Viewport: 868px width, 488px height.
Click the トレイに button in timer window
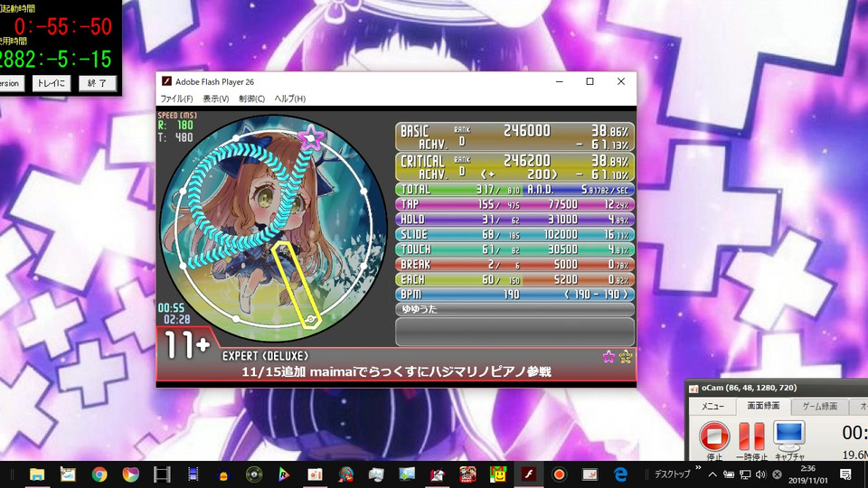click(51, 83)
